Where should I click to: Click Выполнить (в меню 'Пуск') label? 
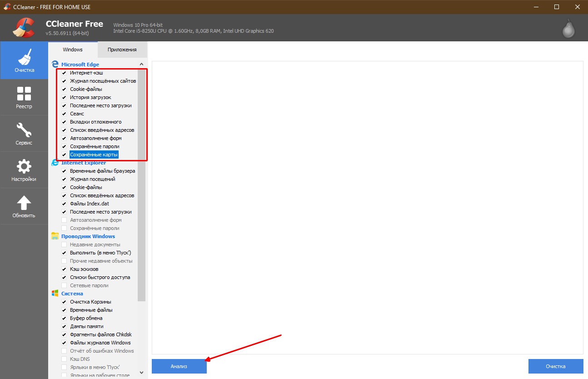pyautogui.click(x=100, y=253)
